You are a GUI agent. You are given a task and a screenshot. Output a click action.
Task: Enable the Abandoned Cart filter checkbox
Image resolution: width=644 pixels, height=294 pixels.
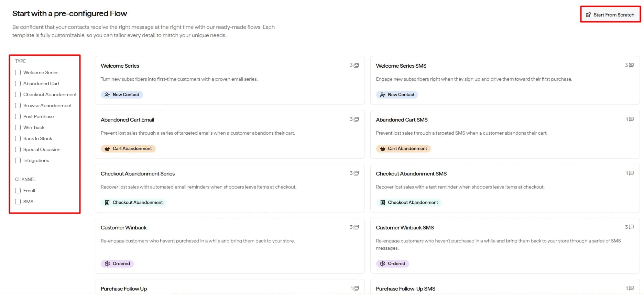coord(18,83)
